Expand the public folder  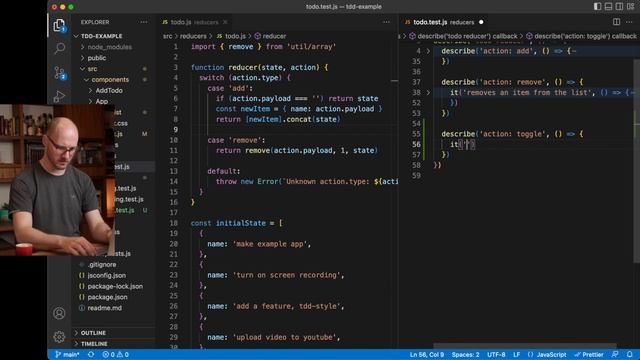[97, 58]
